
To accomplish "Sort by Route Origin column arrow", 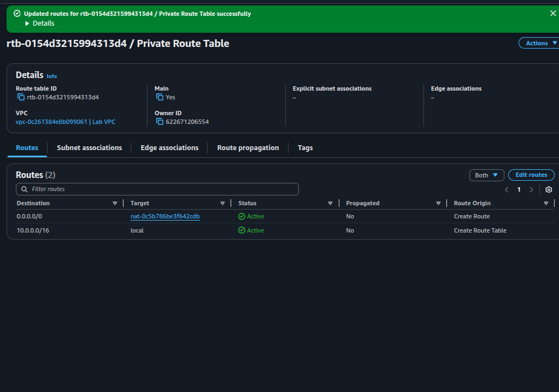I will coord(546,203).
